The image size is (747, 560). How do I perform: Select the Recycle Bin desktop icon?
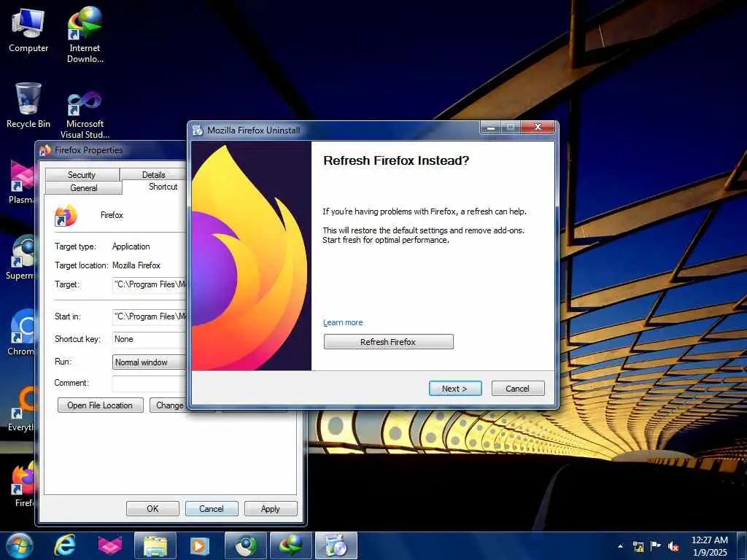[x=28, y=105]
